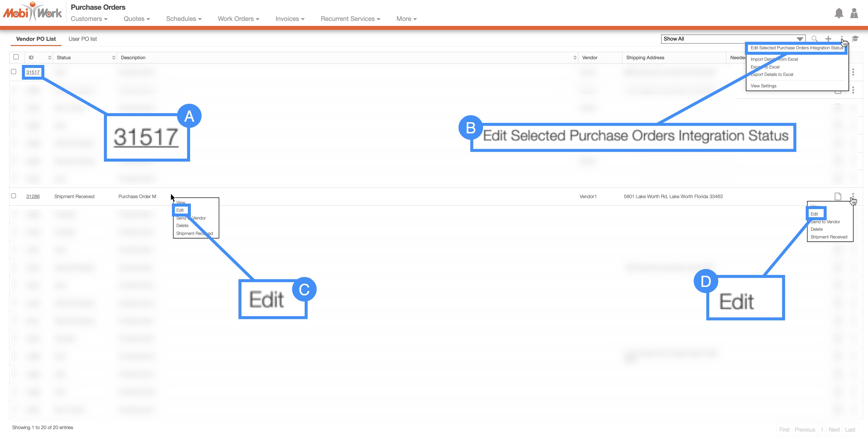
Task: Open the Show All filter dropdown
Action: click(733, 39)
